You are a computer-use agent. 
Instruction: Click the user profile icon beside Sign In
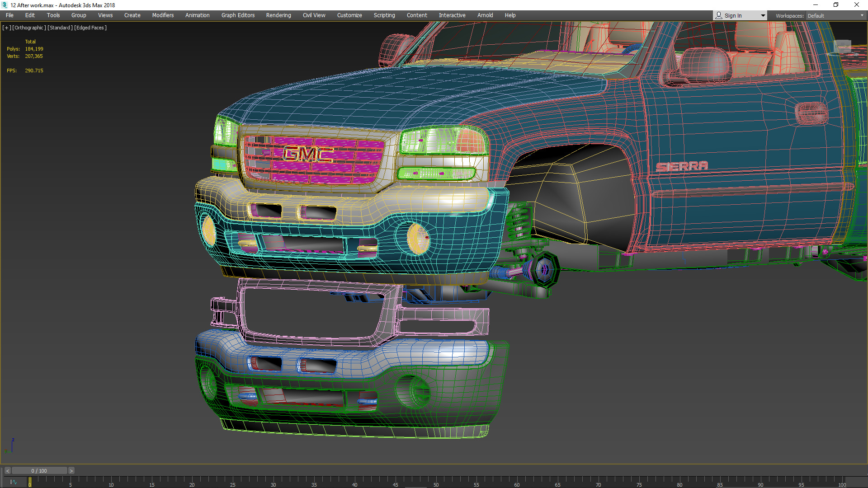click(x=719, y=15)
